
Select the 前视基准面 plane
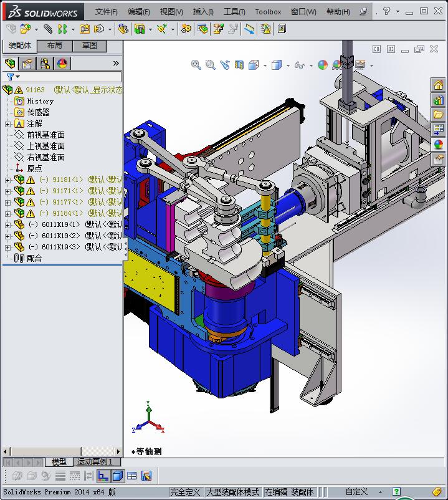tap(46, 135)
